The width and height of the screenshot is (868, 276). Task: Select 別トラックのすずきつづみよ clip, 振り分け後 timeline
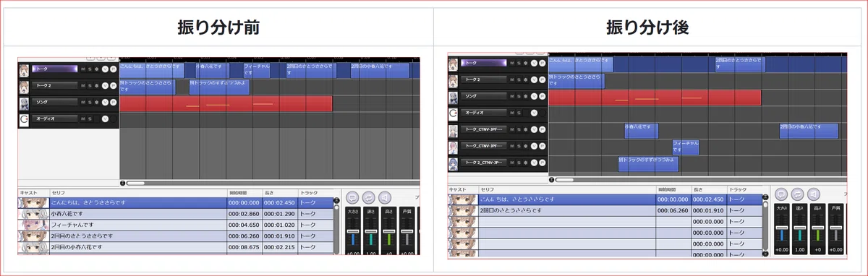pyautogui.click(x=648, y=163)
